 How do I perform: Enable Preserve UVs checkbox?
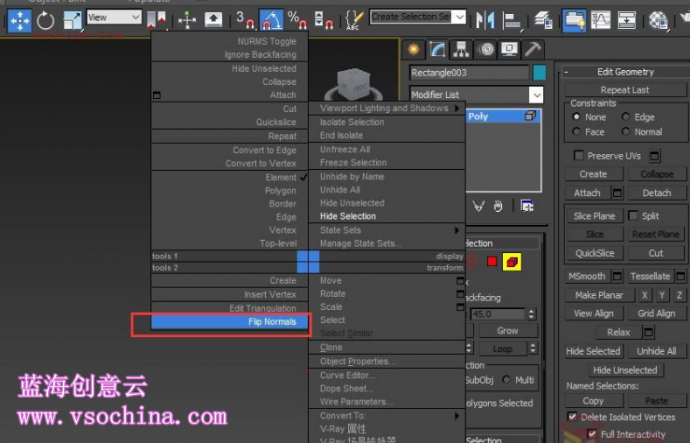click(x=578, y=156)
